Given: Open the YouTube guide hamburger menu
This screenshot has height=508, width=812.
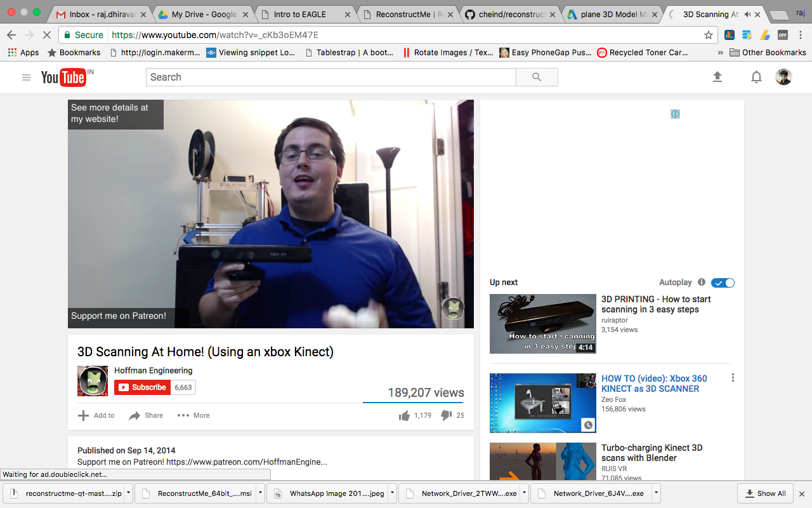Looking at the screenshot, I should [x=26, y=77].
